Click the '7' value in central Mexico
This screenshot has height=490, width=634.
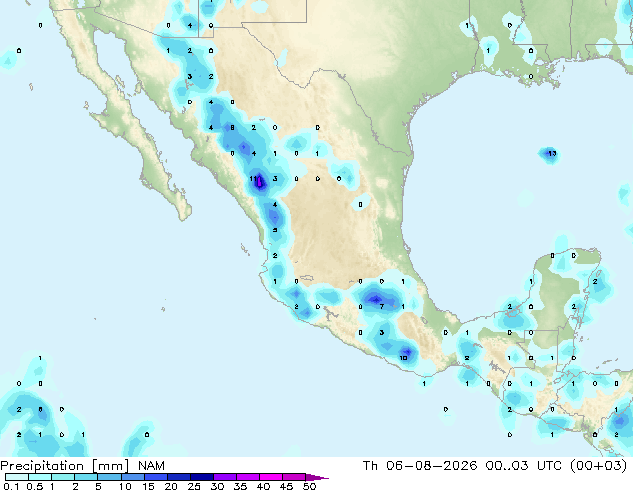(382, 307)
